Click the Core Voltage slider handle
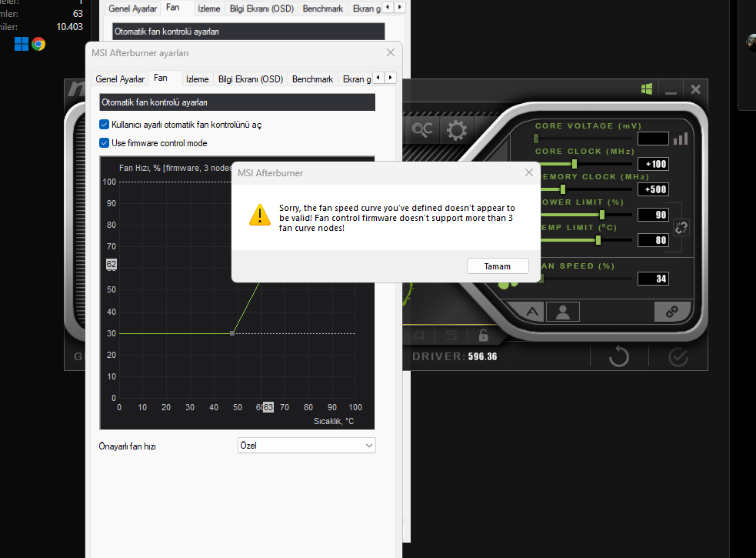 click(x=536, y=139)
